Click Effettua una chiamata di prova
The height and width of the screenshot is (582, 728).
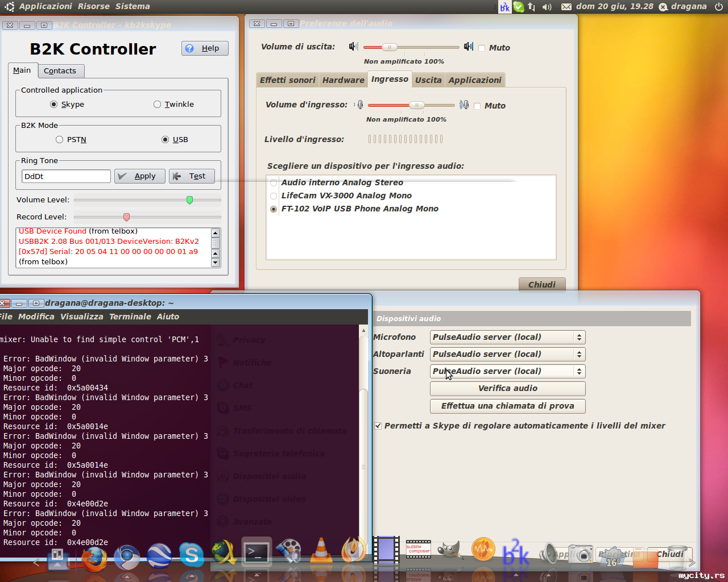(508, 406)
